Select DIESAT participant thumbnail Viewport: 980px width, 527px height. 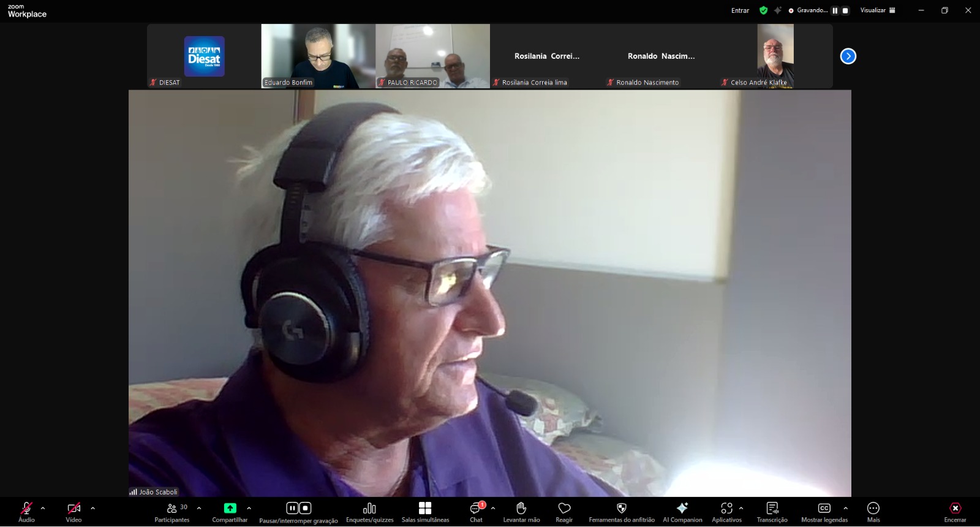tap(204, 56)
